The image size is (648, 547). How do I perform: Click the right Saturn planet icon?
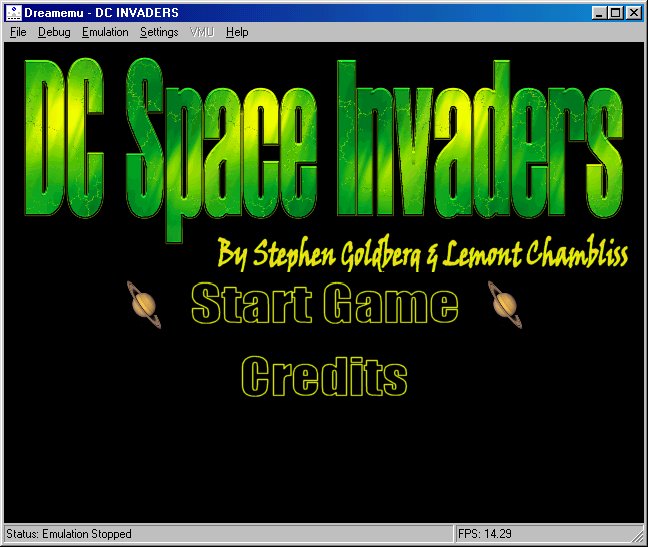tap(505, 305)
